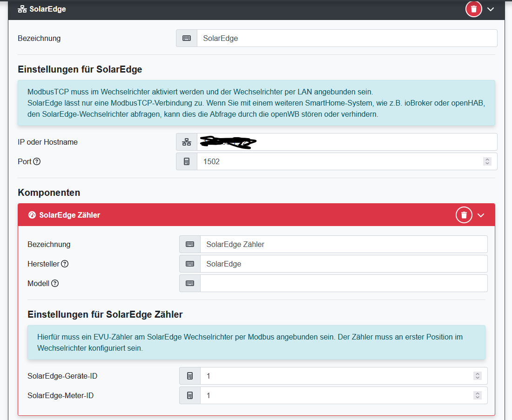The image size is (512, 420).
Task: Show help for Port setting
Action: [37, 161]
